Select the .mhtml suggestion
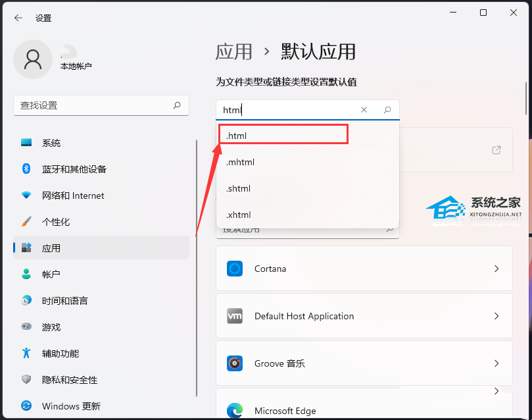This screenshot has height=420, width=532. coord(307,163)
